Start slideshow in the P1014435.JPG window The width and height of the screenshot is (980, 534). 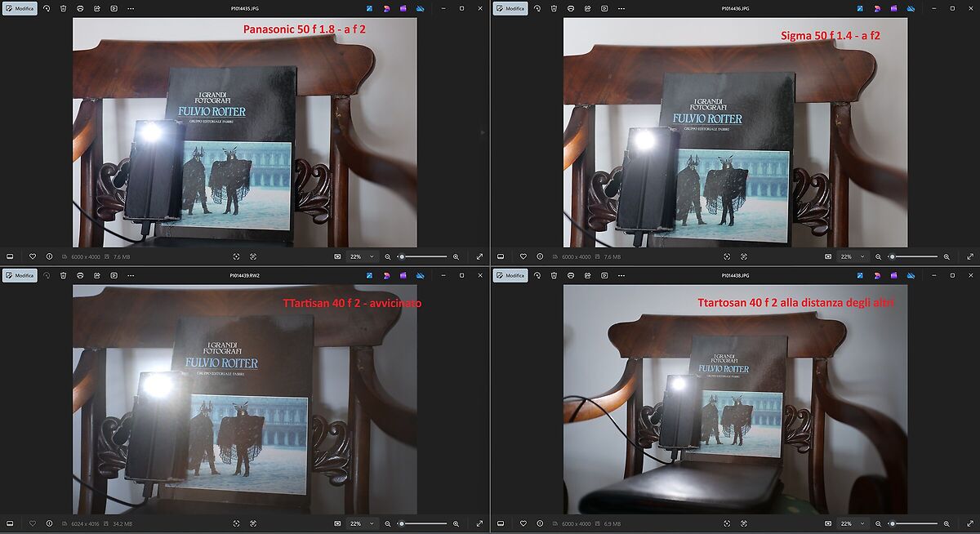pos(114,8)
